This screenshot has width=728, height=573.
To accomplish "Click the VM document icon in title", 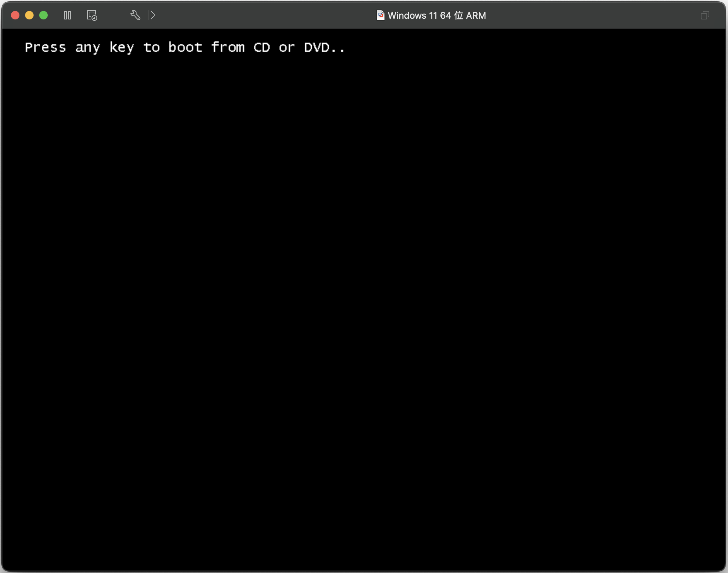I will 381,15.
